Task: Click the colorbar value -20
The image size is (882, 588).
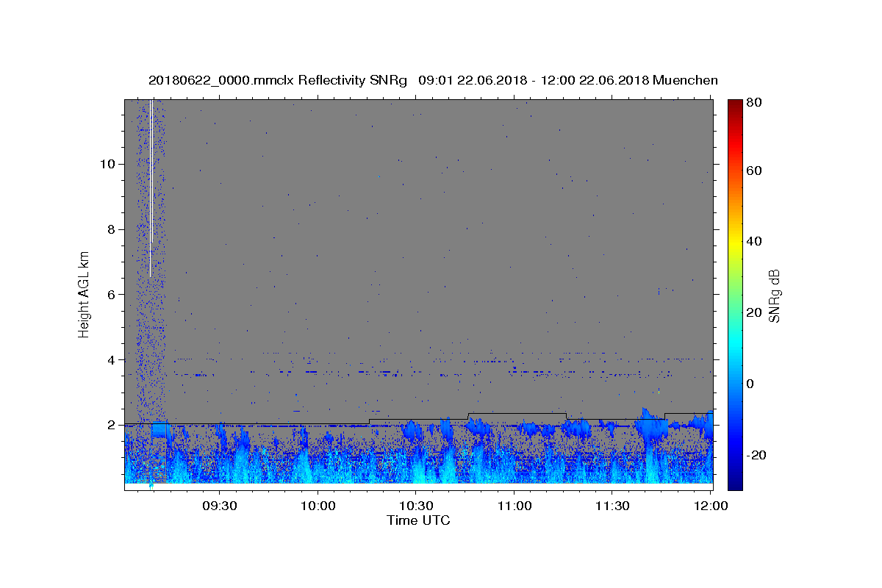Action: pyautogui.click(x=757, y=455)
